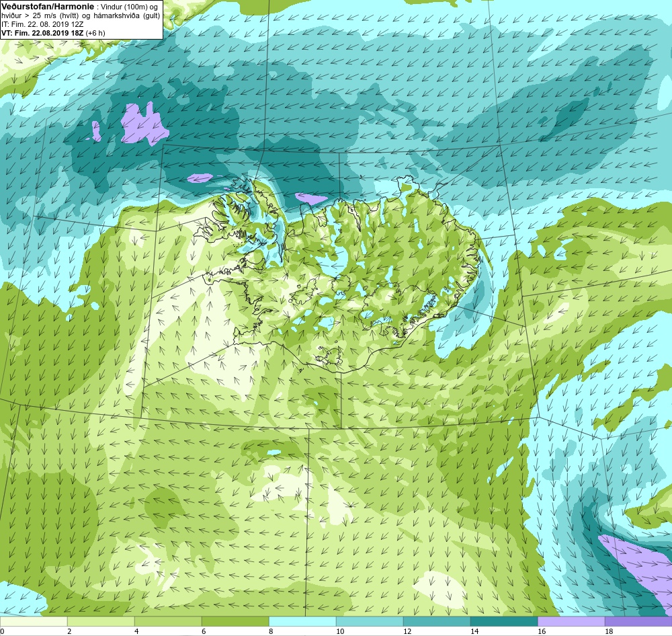Click the legend scale label '2'
This screenshot has height=636, width=672.
69,631
